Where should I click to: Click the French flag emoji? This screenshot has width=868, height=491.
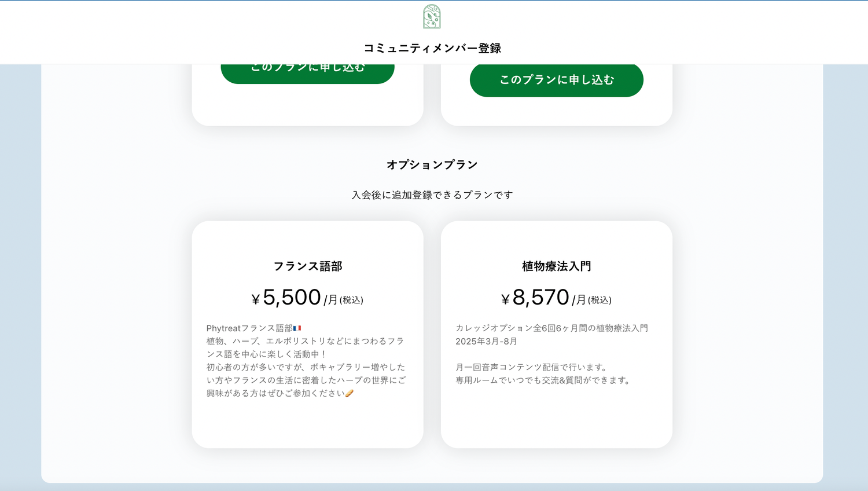297,328
